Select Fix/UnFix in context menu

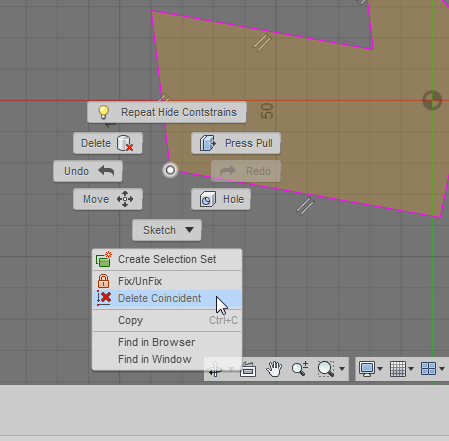(x=167, y=281)
